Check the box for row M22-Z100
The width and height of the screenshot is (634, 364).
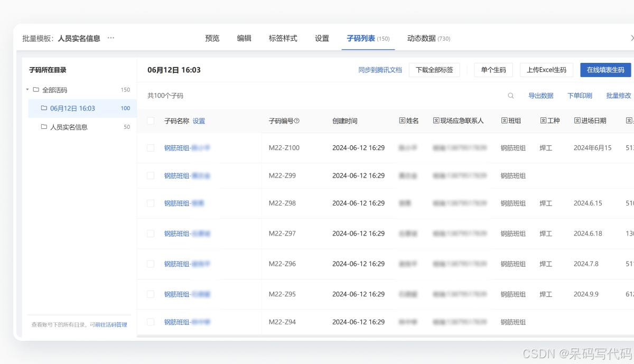tap(151, 148)
